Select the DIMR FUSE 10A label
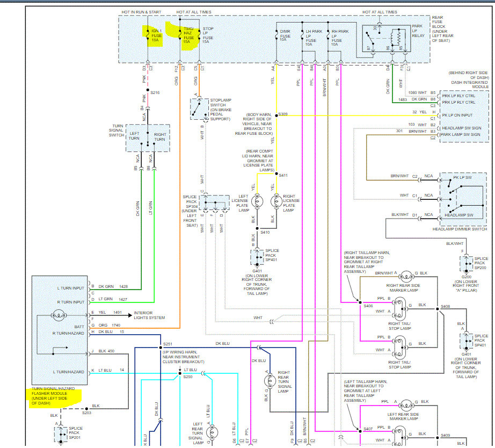 tap(285, 35)
